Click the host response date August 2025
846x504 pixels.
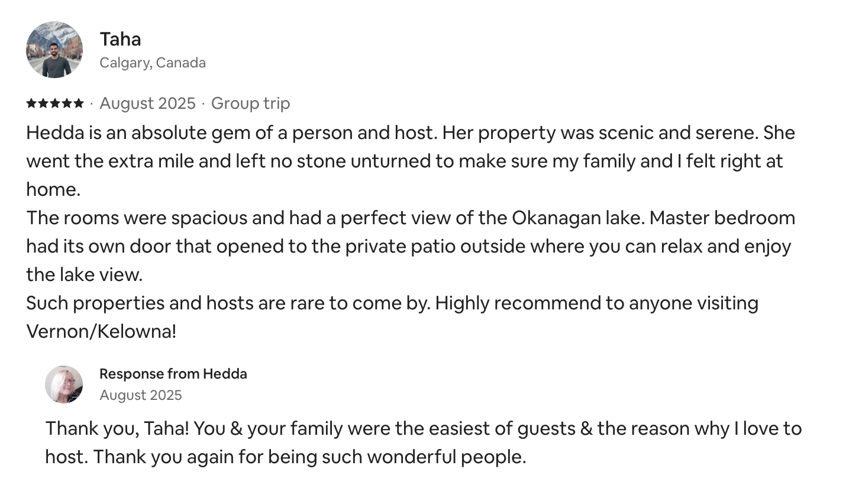(x=141, y=395)
